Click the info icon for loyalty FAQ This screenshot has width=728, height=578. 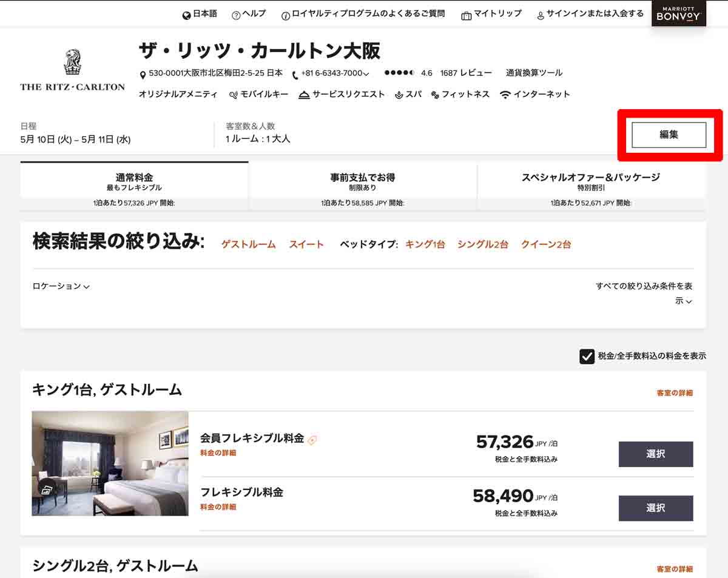pyautogui.click(x=286, y=15)
